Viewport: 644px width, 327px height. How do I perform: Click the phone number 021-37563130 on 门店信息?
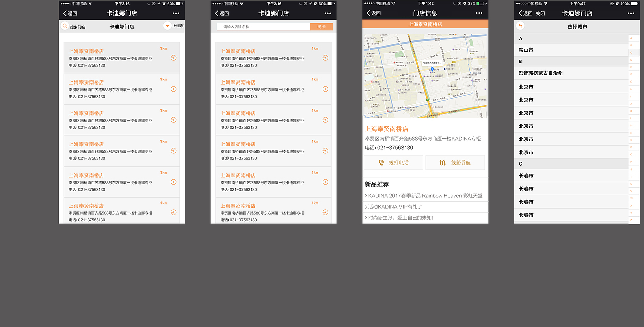tap(395, 148)
